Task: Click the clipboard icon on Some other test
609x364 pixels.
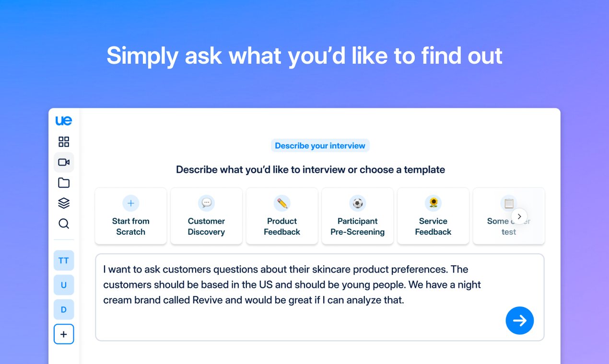Action: [x=508, y=203]
